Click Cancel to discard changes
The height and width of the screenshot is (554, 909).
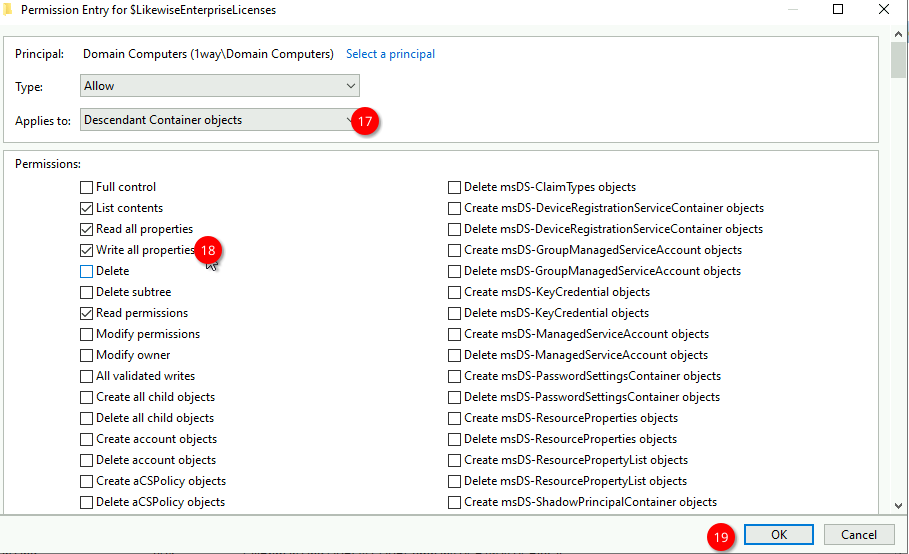(859, 534)
